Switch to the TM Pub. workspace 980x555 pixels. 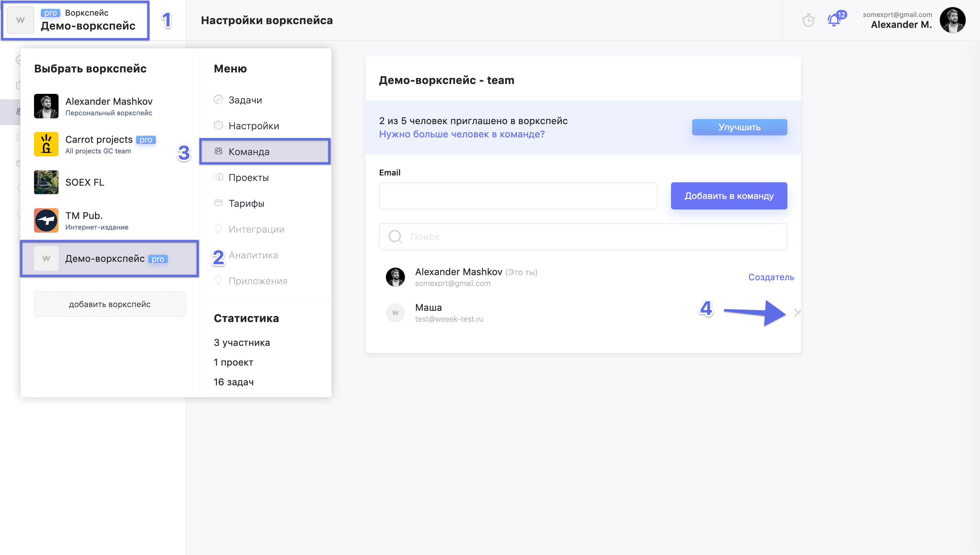(110, 220)
